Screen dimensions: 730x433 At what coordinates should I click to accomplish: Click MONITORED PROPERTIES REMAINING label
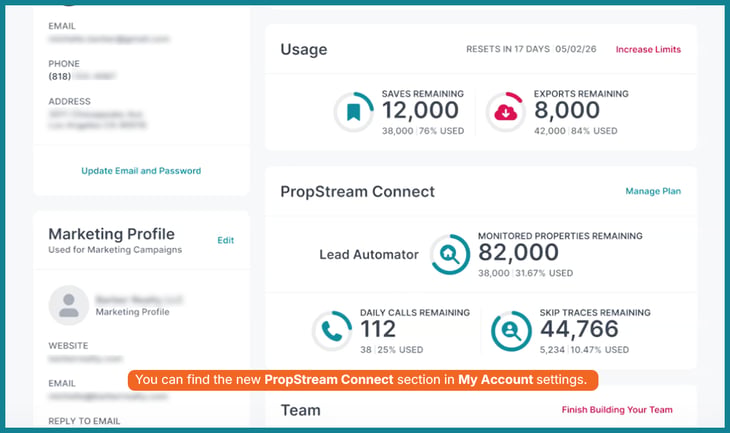pos(560,236)
